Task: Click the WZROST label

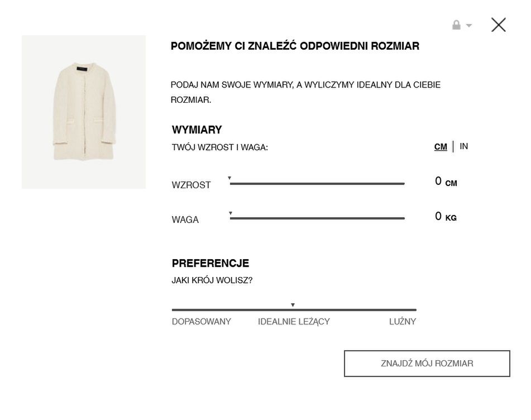Action: click(x=191, y=185)
